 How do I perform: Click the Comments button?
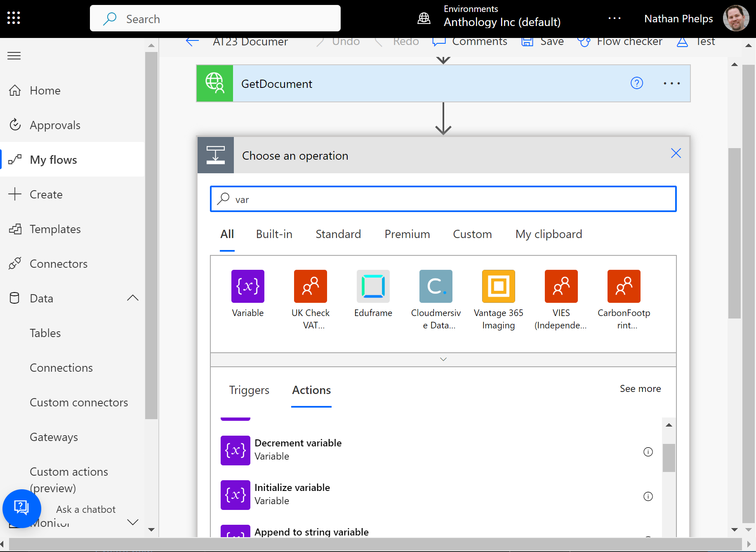click(469, 42)
